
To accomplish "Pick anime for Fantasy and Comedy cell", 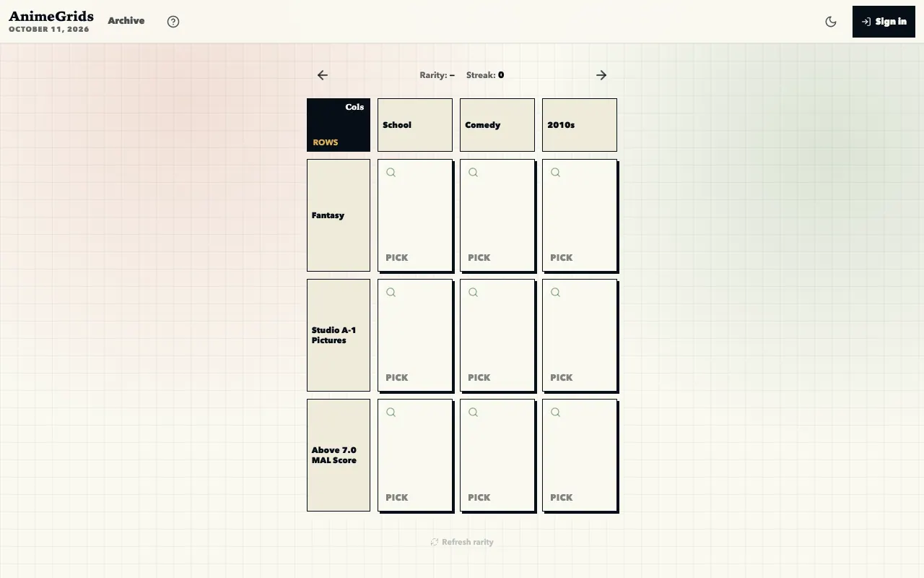I will [x=497, y=215].
